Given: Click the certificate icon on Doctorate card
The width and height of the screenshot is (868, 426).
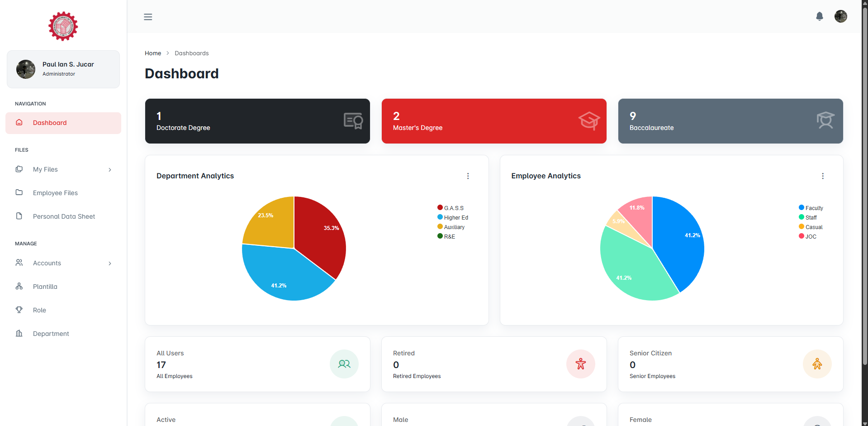Looking at the screenshot, I should [353, 121].
